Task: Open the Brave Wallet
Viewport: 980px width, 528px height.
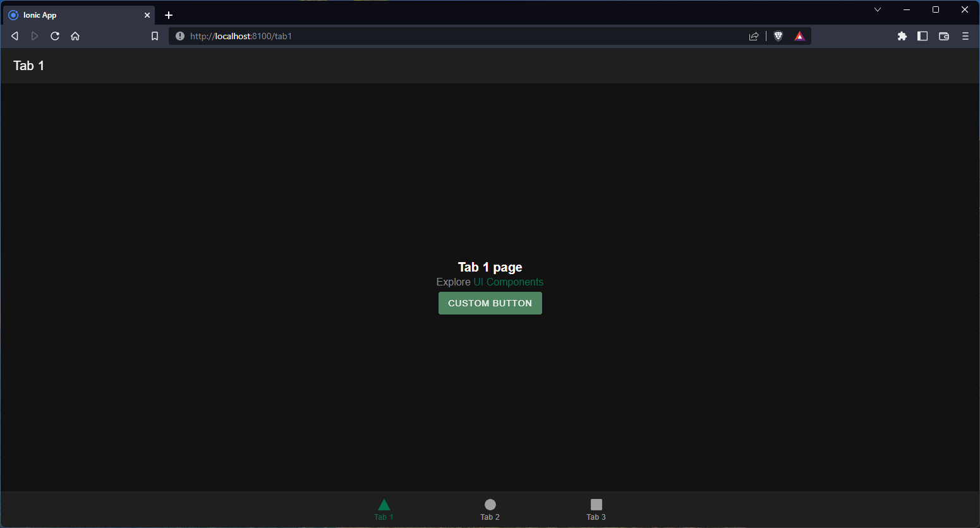Action: tap(944, 36)
